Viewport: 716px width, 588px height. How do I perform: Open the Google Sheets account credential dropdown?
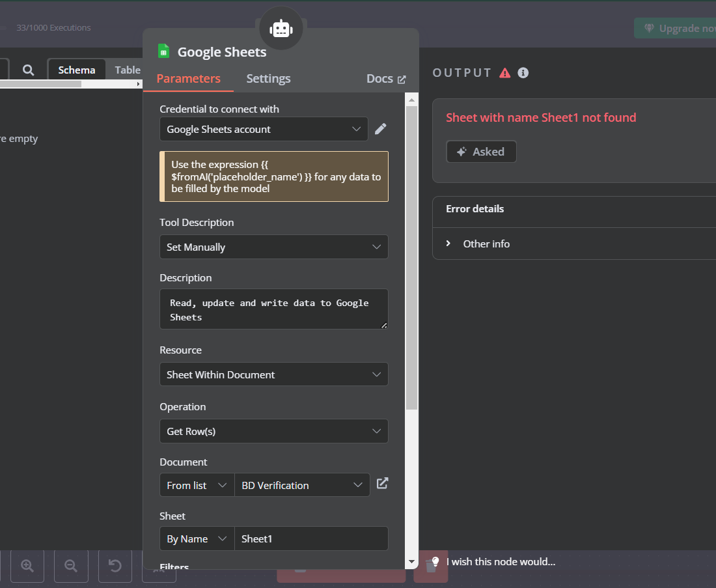264,129
